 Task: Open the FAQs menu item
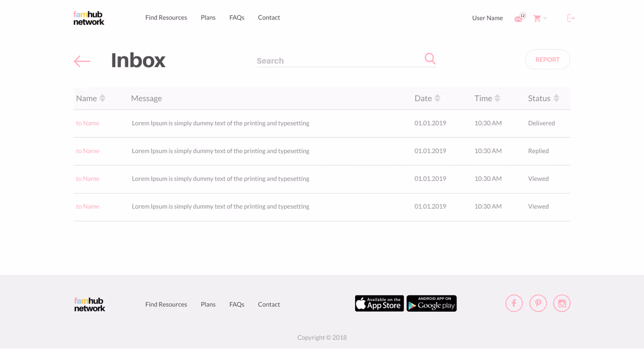(x=237, y=17)
